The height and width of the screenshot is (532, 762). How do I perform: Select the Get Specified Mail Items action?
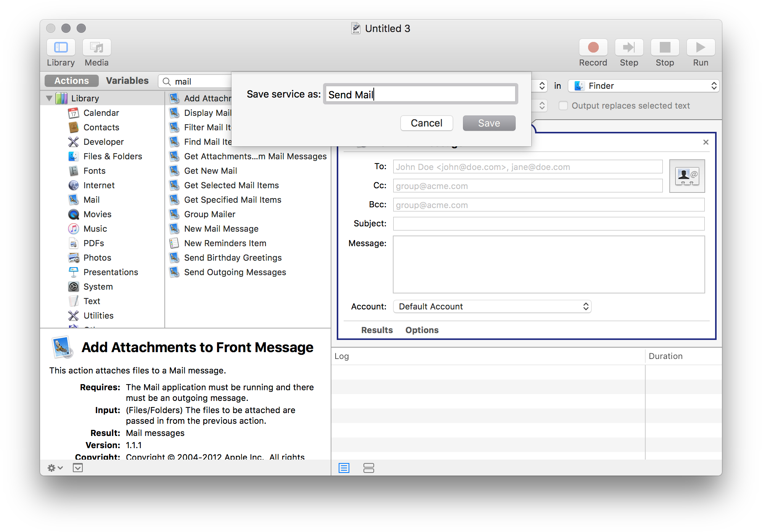tap(232, 200)
